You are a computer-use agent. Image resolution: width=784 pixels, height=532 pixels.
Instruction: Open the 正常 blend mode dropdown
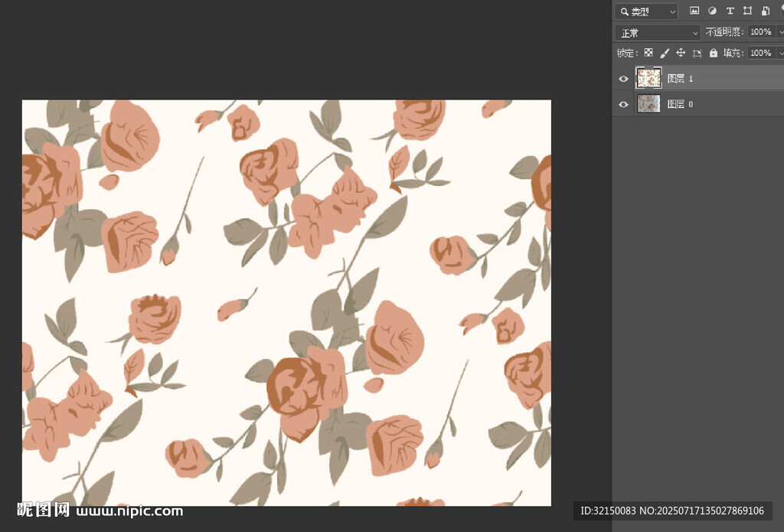click(x=658, y=33)
